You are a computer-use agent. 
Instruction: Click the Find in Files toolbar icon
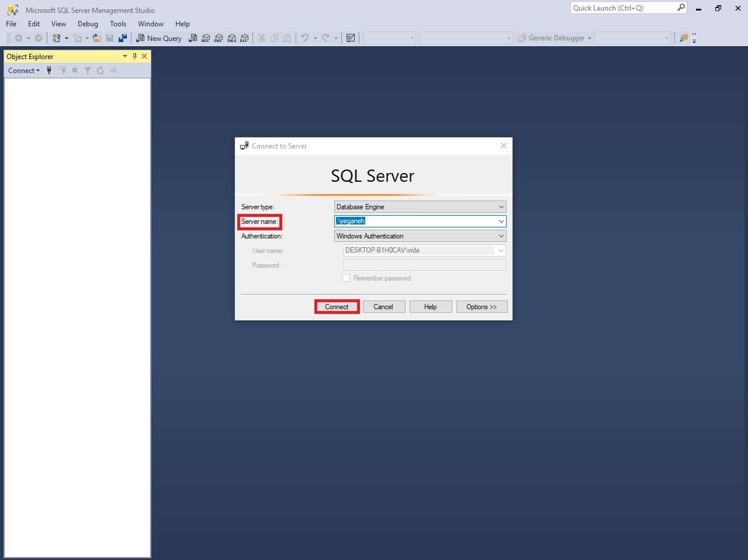[x=683, y=38]
